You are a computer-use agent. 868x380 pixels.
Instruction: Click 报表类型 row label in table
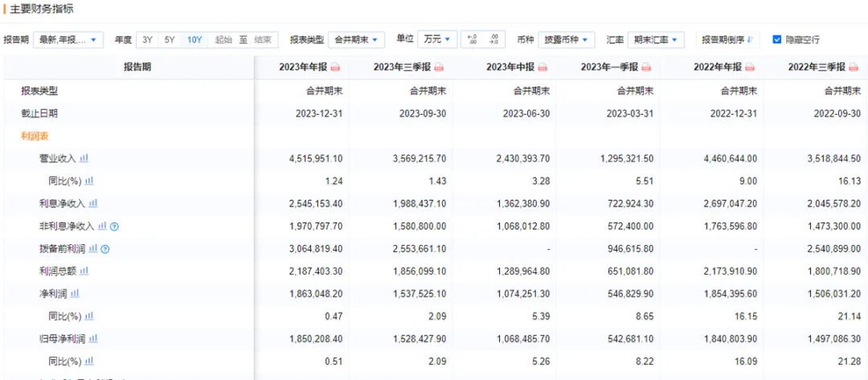[x=39, y=90]
